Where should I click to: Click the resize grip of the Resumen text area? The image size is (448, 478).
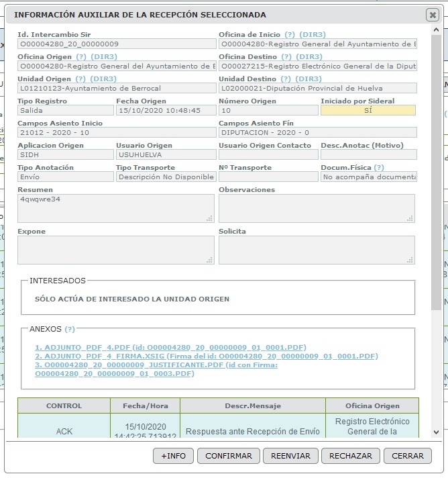209,218
